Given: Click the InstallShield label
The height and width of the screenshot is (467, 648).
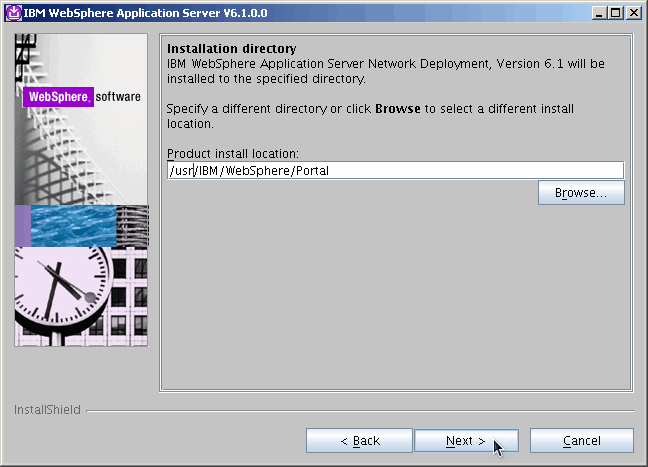Looking at the screenshot, I should tap(47, 410).
